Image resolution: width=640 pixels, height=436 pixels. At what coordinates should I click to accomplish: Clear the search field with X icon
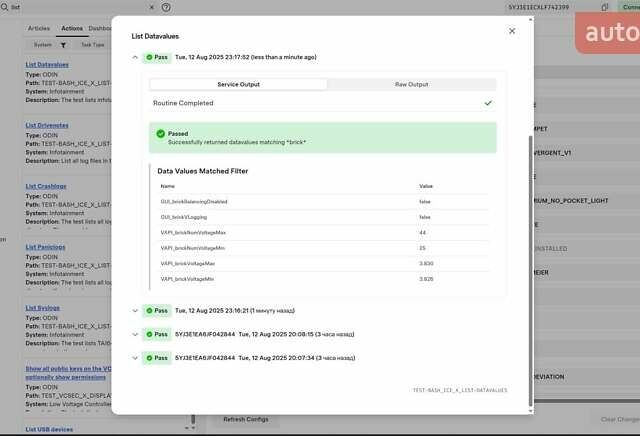pos(151,7)
